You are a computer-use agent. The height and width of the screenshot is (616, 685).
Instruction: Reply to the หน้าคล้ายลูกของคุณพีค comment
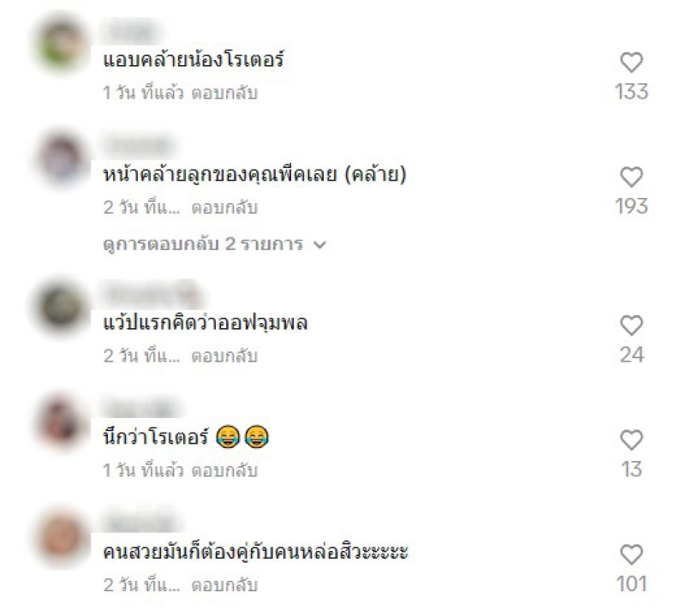tap(224, 207)
